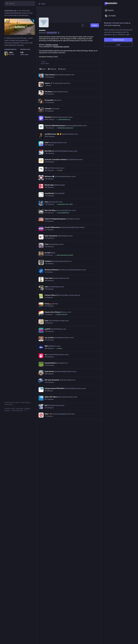This screenshot has height=644, width=138.
Task: Click the lock icon beside social.tchncs.de
Action: point(59,33)
